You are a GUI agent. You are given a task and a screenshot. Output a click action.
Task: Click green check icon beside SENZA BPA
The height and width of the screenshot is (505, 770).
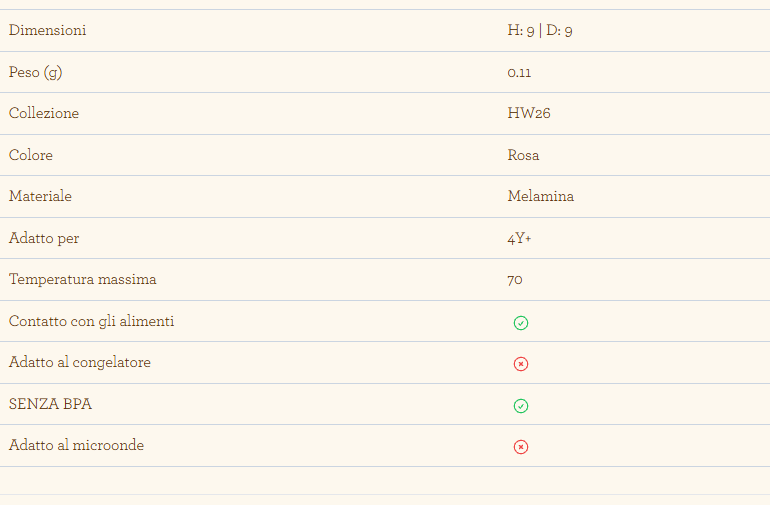coord(521,406)
